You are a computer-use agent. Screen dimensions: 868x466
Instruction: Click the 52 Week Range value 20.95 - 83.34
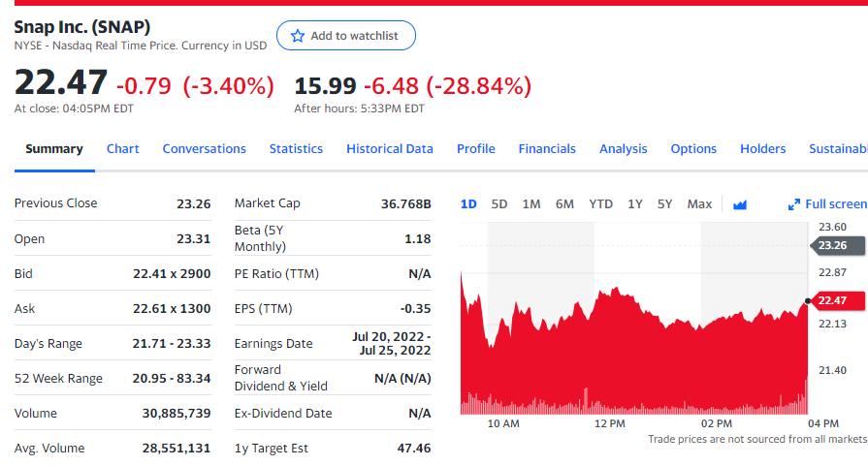click(x=172, y=378)
